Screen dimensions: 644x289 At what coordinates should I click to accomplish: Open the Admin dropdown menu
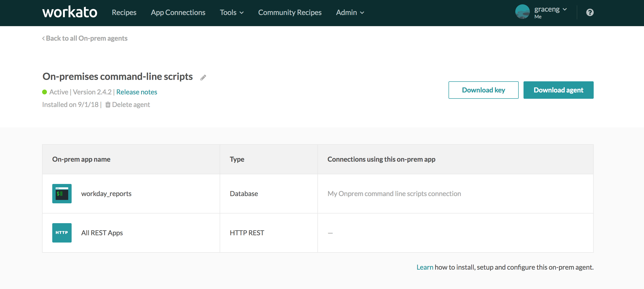[x=350, y=13]
